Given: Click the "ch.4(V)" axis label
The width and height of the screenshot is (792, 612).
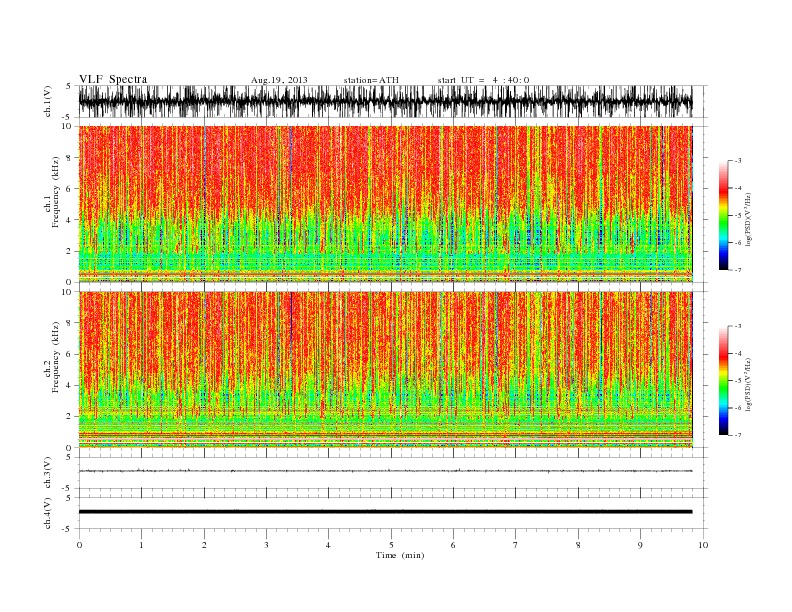Looking at the screenshot, I should pyautogui.click(x=48, y=513).
